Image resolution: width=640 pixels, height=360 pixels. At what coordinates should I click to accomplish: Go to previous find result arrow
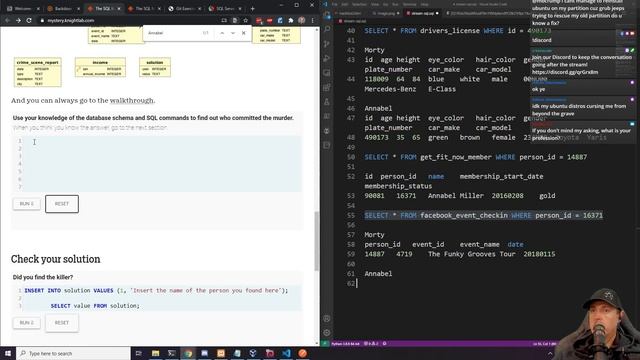click(x=222, y=33)
